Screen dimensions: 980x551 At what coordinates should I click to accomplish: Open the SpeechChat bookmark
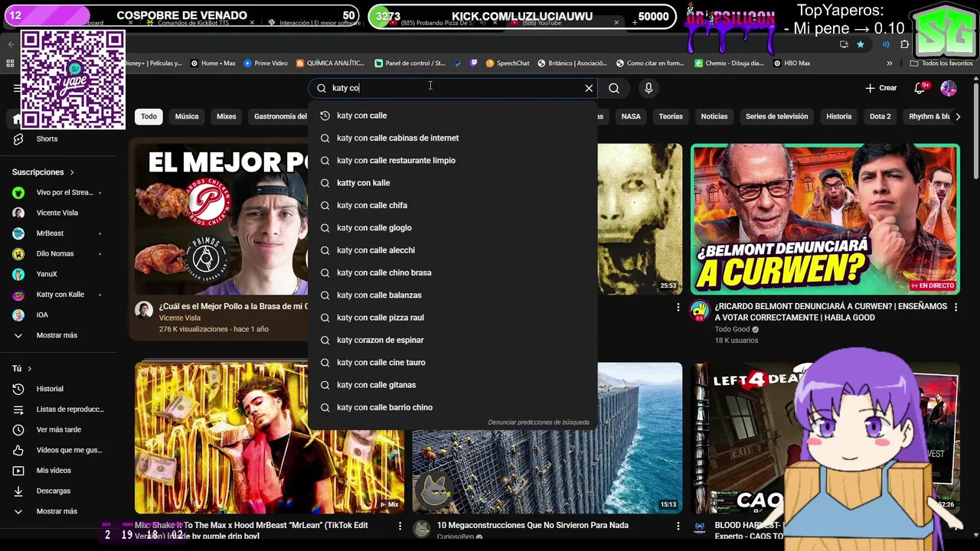click(x=507, y=64)
